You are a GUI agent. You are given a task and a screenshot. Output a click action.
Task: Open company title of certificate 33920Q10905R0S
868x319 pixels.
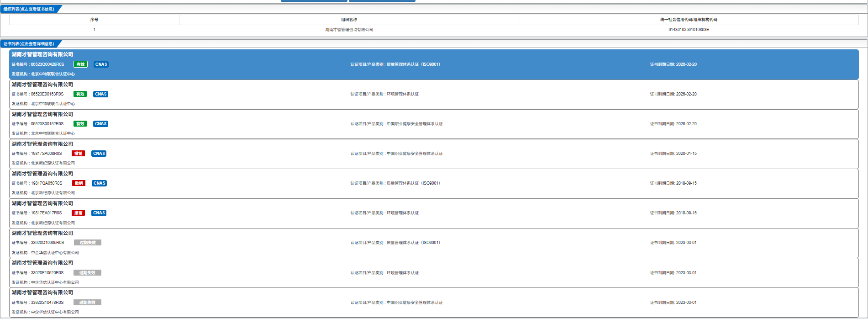click(x=42, y=233)
